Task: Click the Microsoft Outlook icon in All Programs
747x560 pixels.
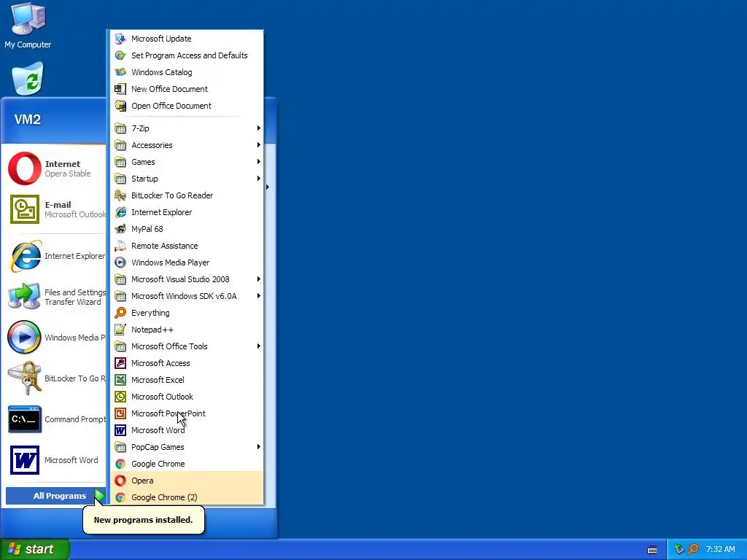Action: [x=120, y=397]
